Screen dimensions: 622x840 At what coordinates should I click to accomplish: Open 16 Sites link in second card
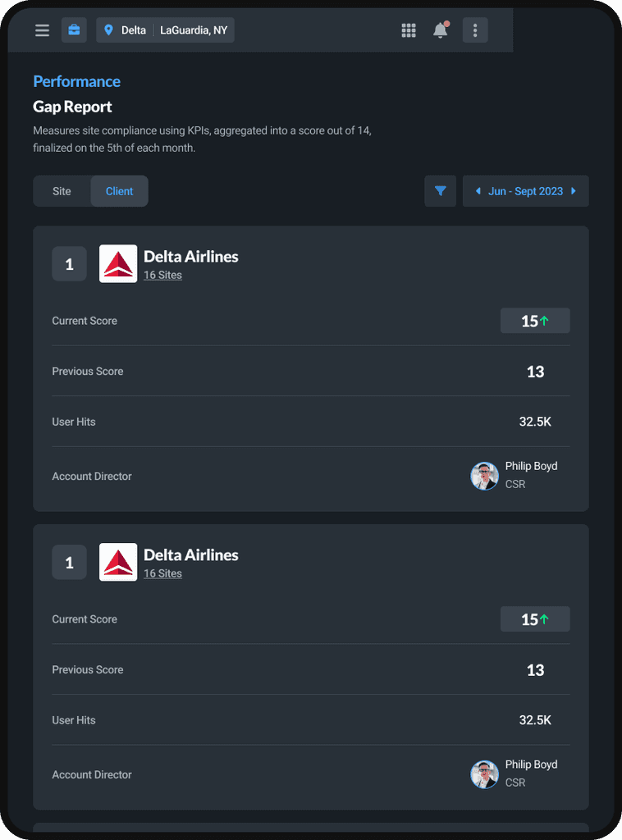162,573
